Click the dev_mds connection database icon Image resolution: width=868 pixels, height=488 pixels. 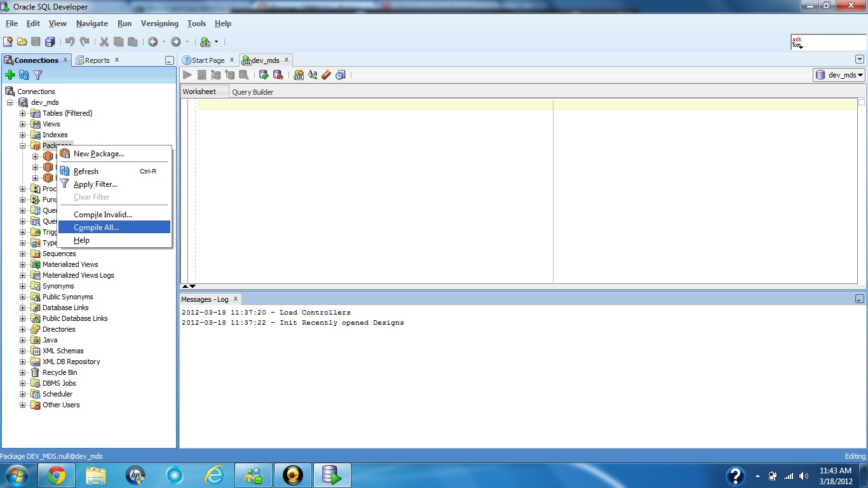24,102
